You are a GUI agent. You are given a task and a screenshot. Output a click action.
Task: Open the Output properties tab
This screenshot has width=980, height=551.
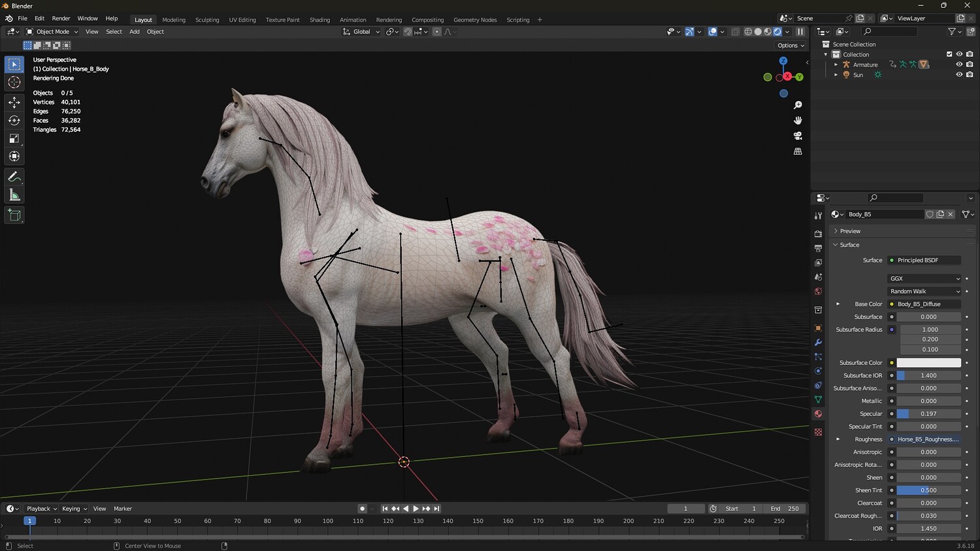[x=818, y=248]
